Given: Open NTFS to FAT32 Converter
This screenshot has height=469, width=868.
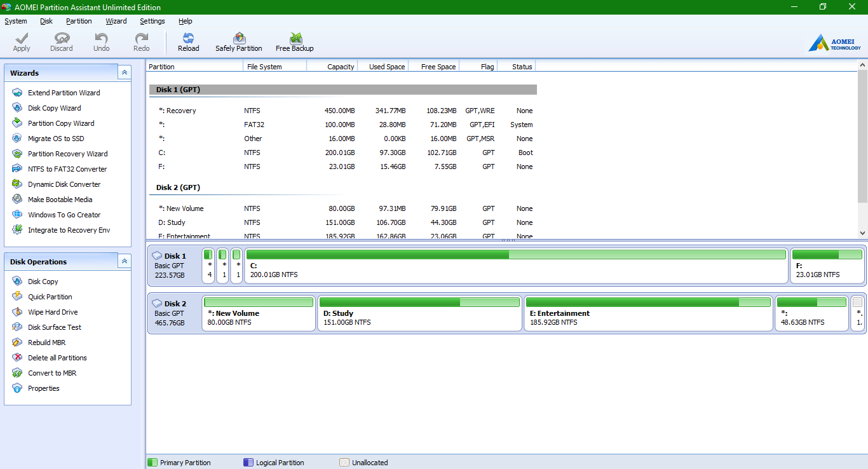Looking at the screenshot, I should tap(67, 169).
